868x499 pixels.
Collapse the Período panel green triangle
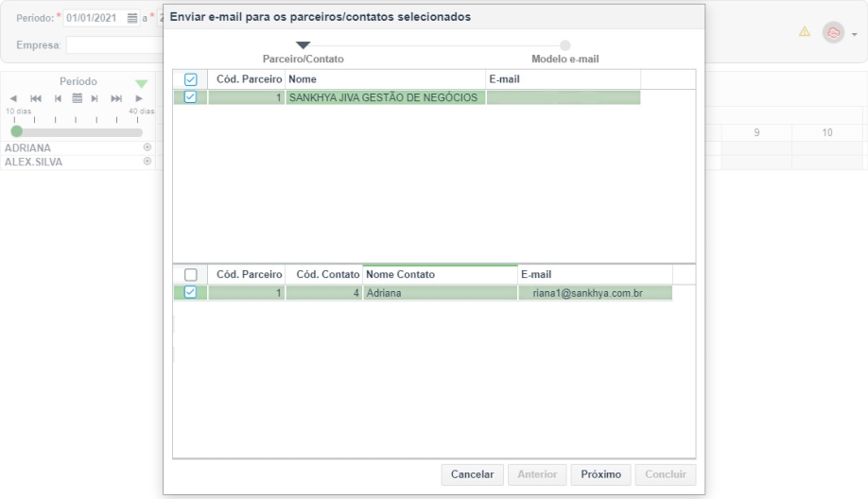point(142,83)
